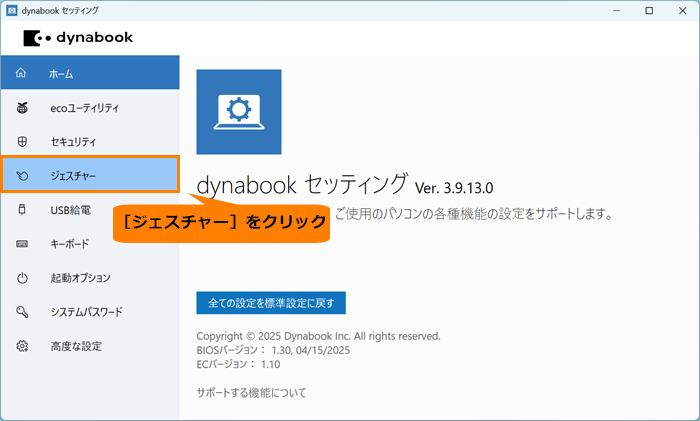The width and height of the screenshot is (700, 421).
Task: Click the dynabook logo in header
Action: pos(78,38)
